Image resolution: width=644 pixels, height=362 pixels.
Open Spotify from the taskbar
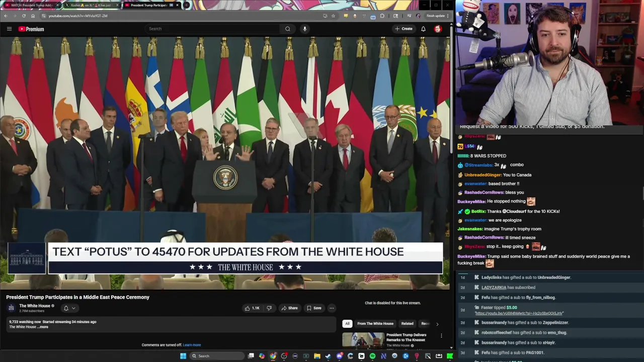[x=372, y=356]
